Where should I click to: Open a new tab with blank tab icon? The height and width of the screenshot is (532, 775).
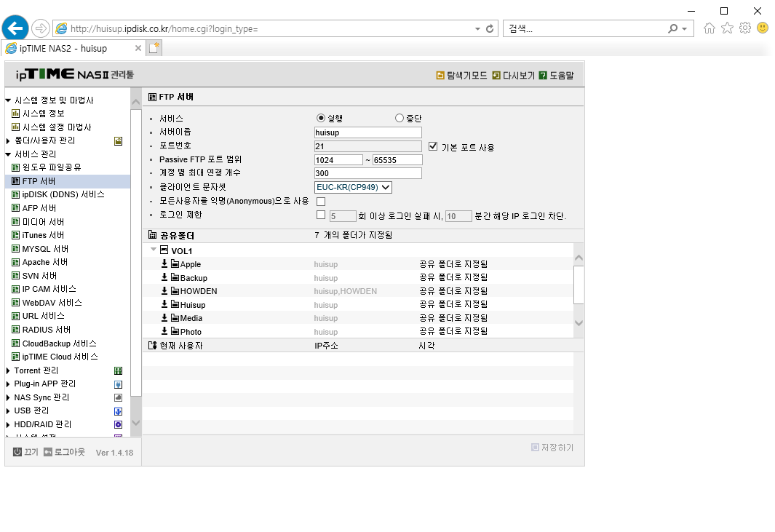(154, 48)
